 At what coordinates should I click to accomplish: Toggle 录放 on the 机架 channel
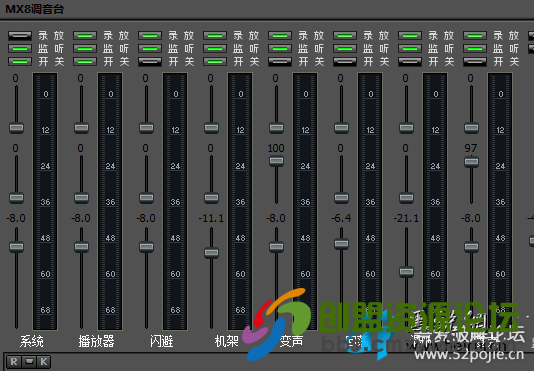point(215,35)
